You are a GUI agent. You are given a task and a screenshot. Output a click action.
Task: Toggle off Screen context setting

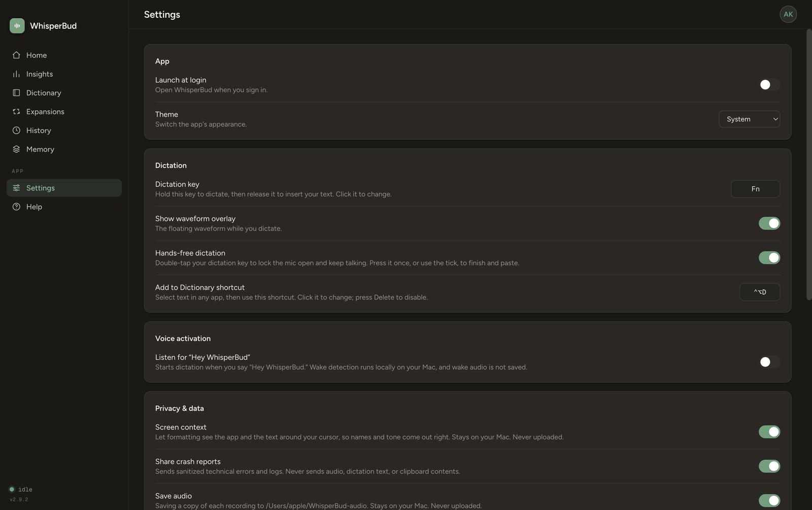tap(769, 432)
